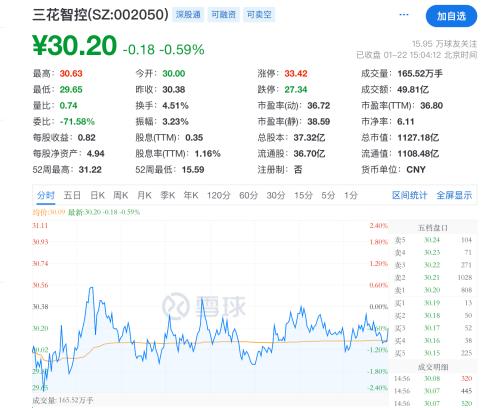
Task: Click the 市盈率(TTM) value 36.80
Action: point(431,105)
